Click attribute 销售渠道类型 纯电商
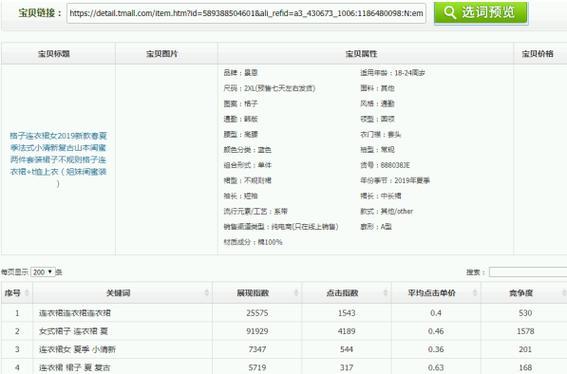The height and width of the screenshot is (374, 567). tap(281, 227)
